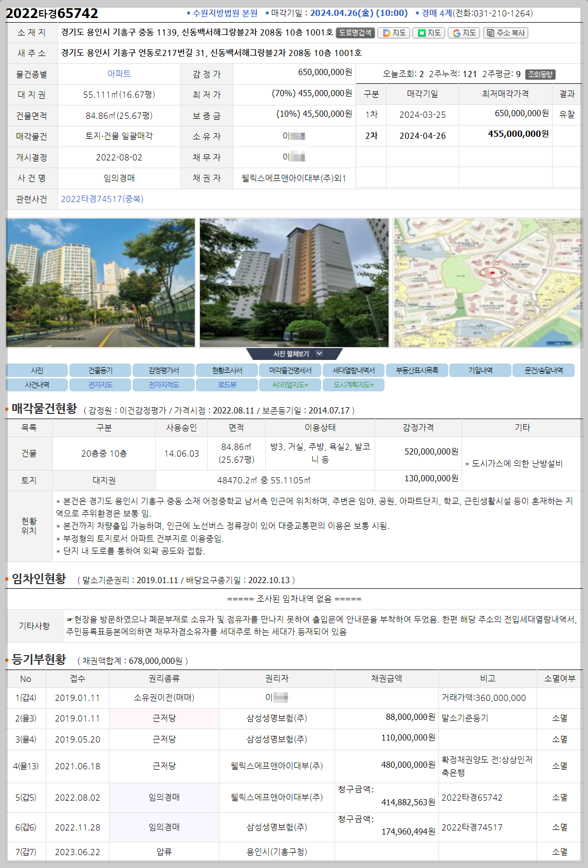Image resolution: width=588 pixels, height=868 pixels.
Task: Select the 현황조사서 tab
Action: 227,370
